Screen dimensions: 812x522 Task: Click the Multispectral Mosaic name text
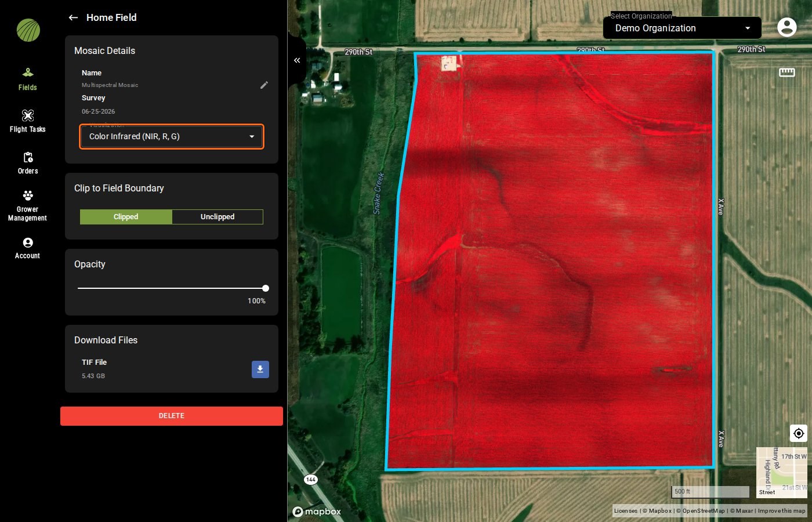tap(110, 85)
